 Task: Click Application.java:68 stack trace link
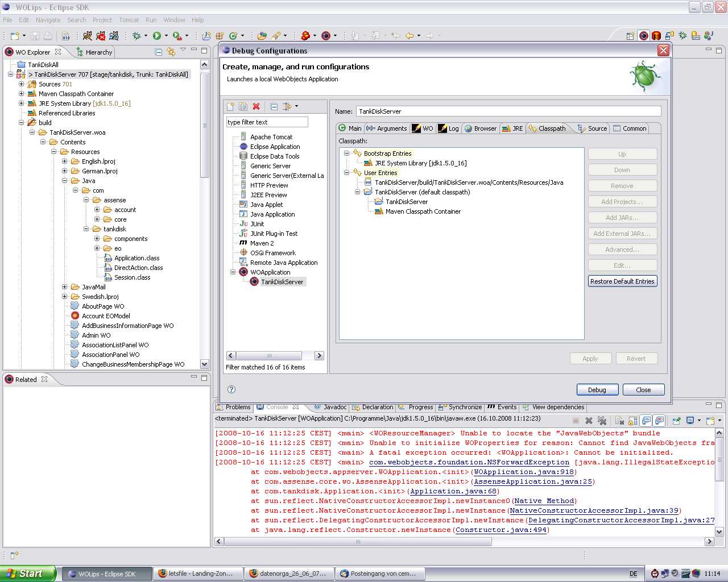(x=453, y=491)
